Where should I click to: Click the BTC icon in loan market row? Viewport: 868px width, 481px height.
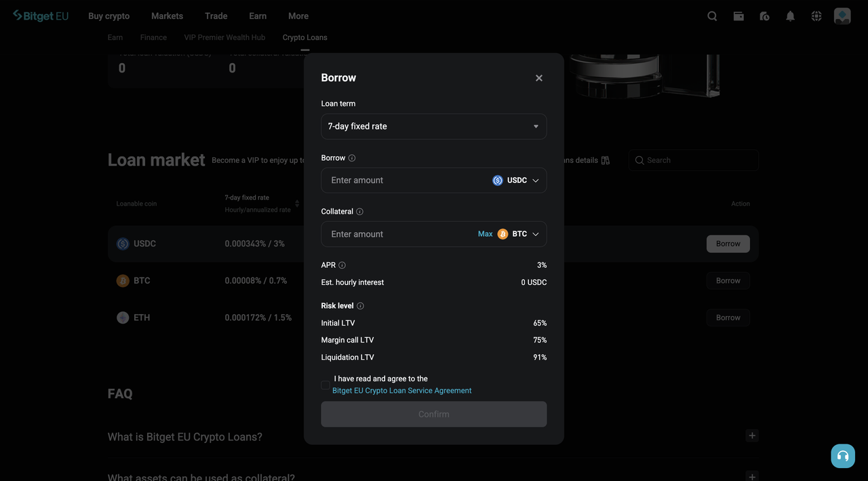pyautogui.click(x=123, y=281)
